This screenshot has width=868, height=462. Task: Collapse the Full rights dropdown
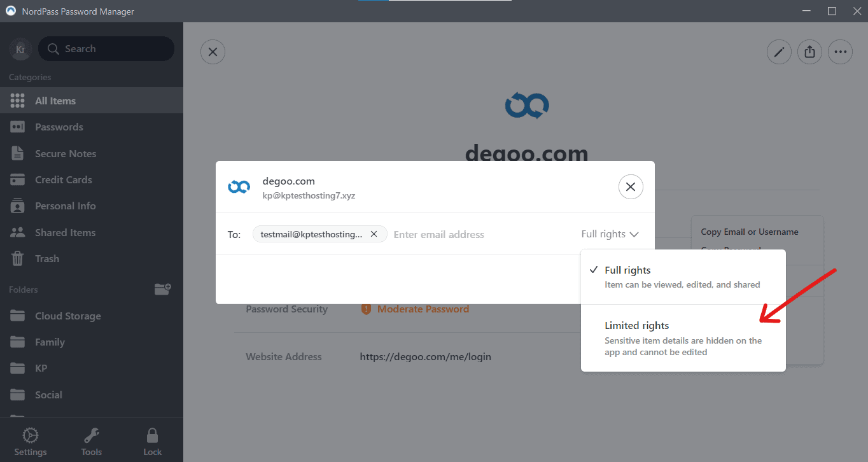pos(610,234)
